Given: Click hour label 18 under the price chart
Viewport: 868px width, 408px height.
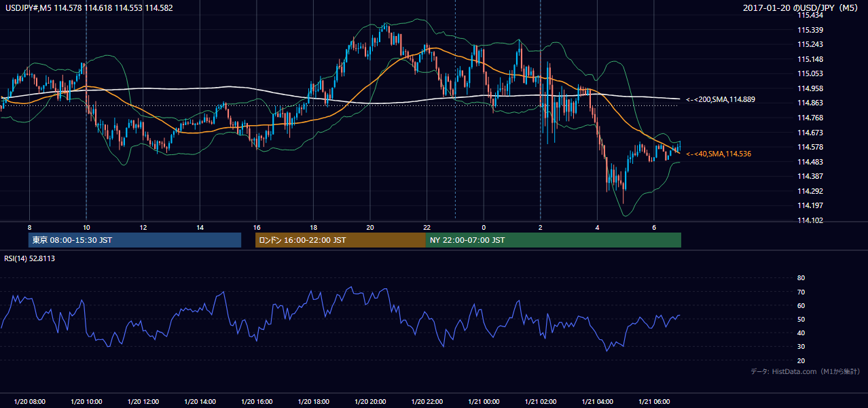Looking at the screenshot, I should (313, 227).
